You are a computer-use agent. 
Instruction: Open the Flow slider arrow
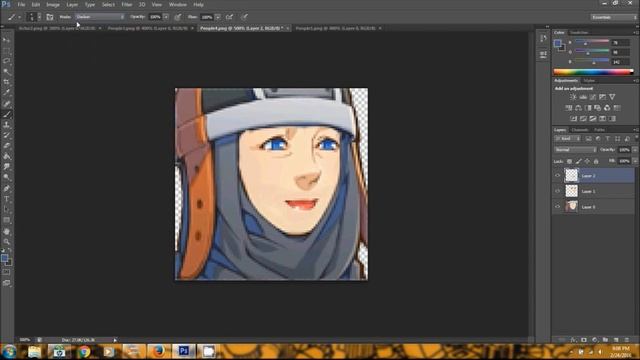(218, 17)
